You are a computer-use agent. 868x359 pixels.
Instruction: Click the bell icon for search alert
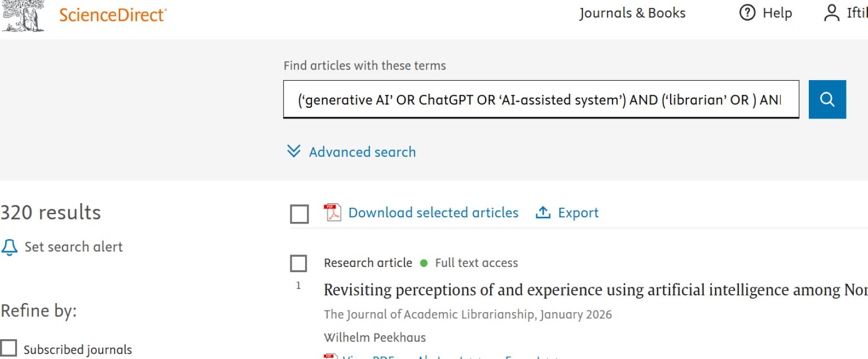pos(10,247)
